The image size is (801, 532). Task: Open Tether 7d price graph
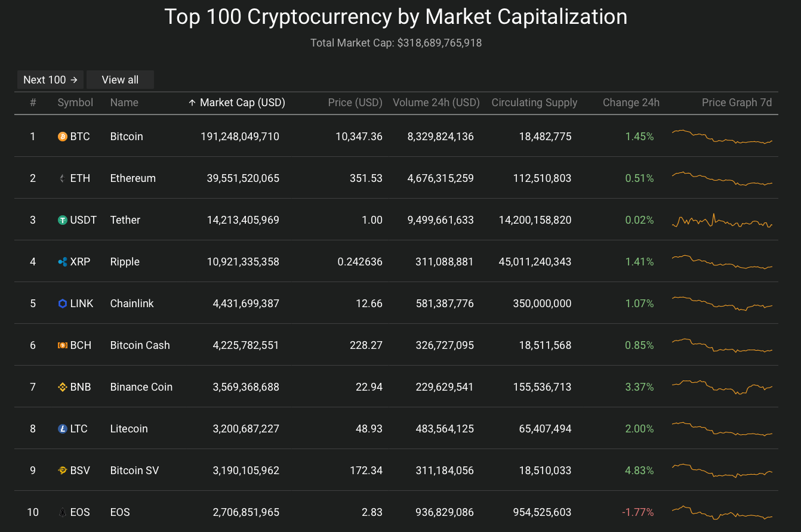(722, 220)
